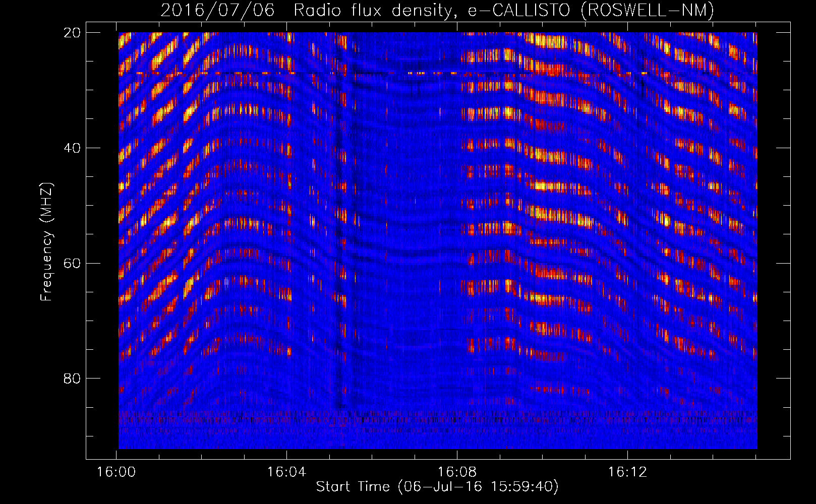Viewport: 816px width, 504px height.
Task: Click the '20' frequency tick label
Action: click(x=72, y=33)
